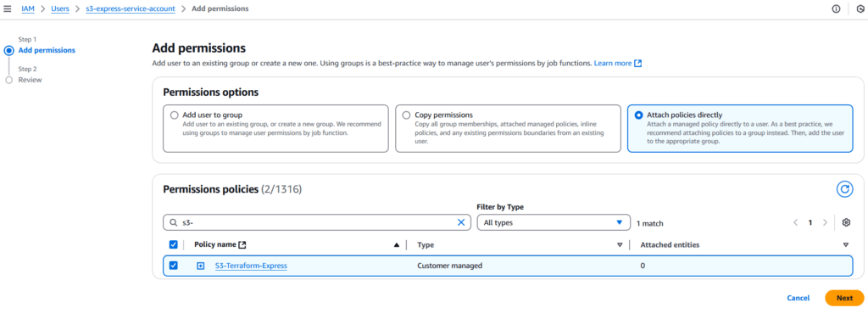The image size is (868, 325).
Task: Click the Permissions policies (2/1316) heading
Action: tap(232, 190)
